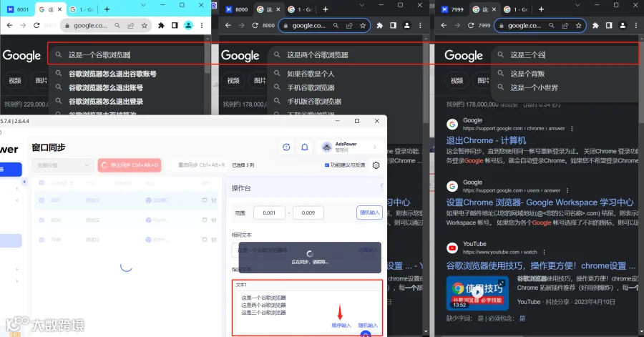Toggle the checkbox for profile 8001

[x=42, y=200]
